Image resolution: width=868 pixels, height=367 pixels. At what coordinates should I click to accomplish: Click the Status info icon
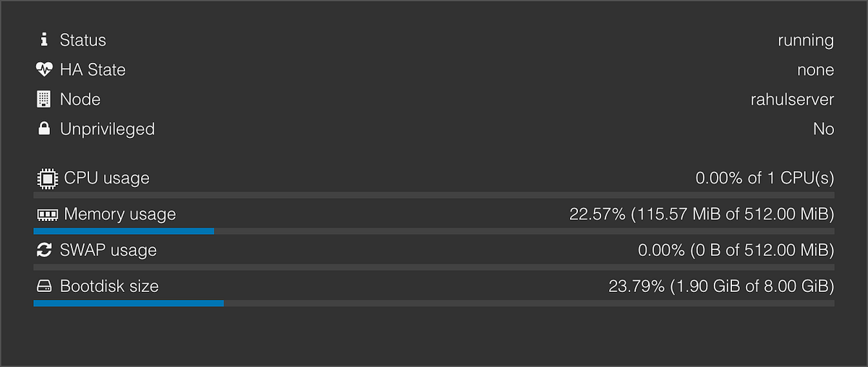tap(44, 40)
